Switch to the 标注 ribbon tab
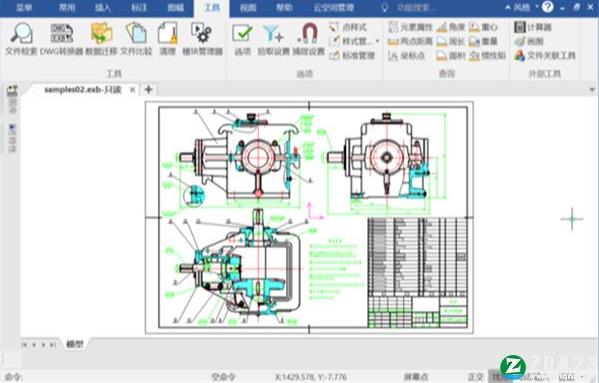599x383 pixels. point(139,8)
